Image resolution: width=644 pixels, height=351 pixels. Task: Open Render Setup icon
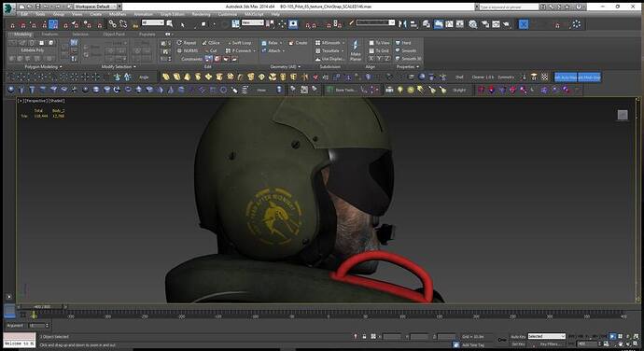point(485,24)
